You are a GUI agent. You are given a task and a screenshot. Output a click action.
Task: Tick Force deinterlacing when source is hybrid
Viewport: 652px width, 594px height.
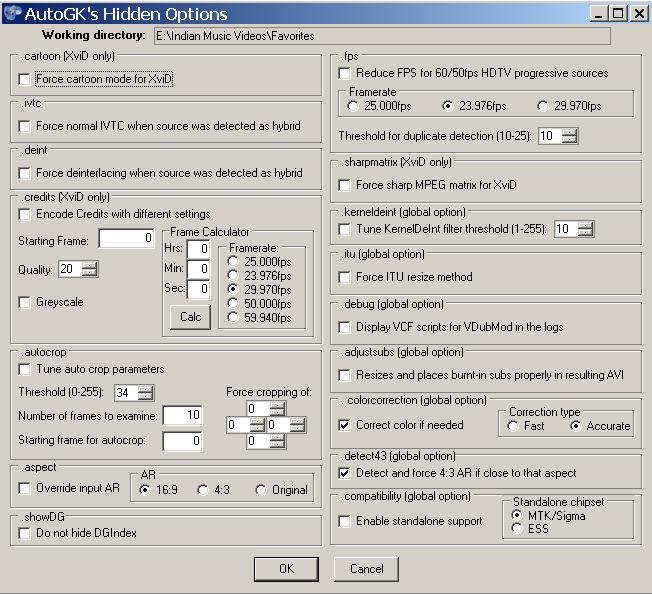(25, 173)
